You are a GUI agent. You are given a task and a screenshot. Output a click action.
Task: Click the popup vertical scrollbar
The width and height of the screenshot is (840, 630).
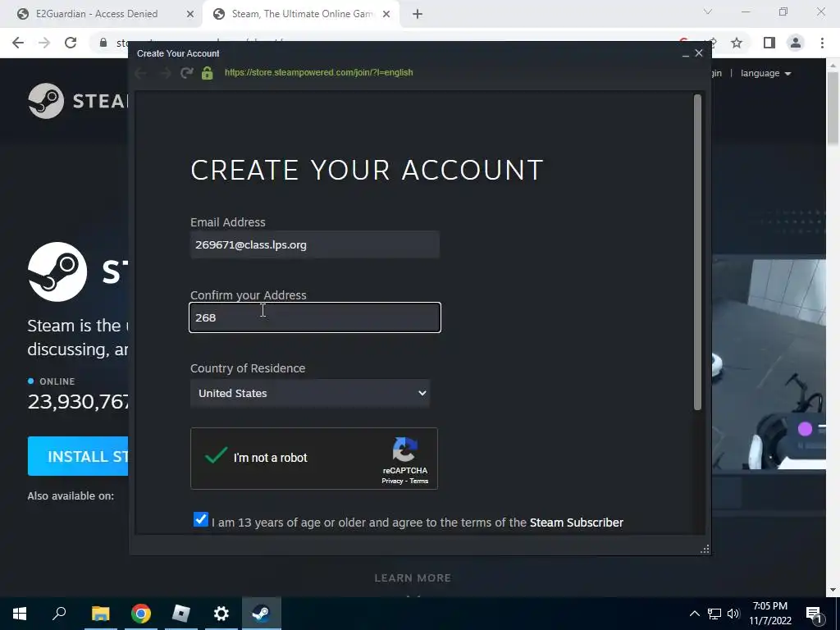click(x=697, y=252)
